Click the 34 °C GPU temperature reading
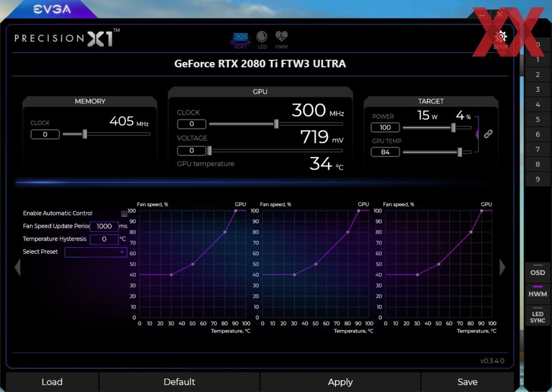 point(326,164)
